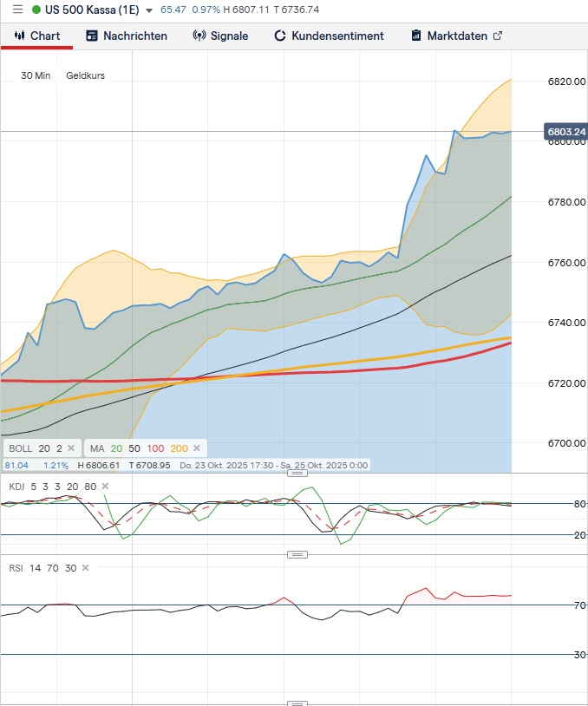
Task: Click the KDJ 20 level axis label
Action: [580, 535]
